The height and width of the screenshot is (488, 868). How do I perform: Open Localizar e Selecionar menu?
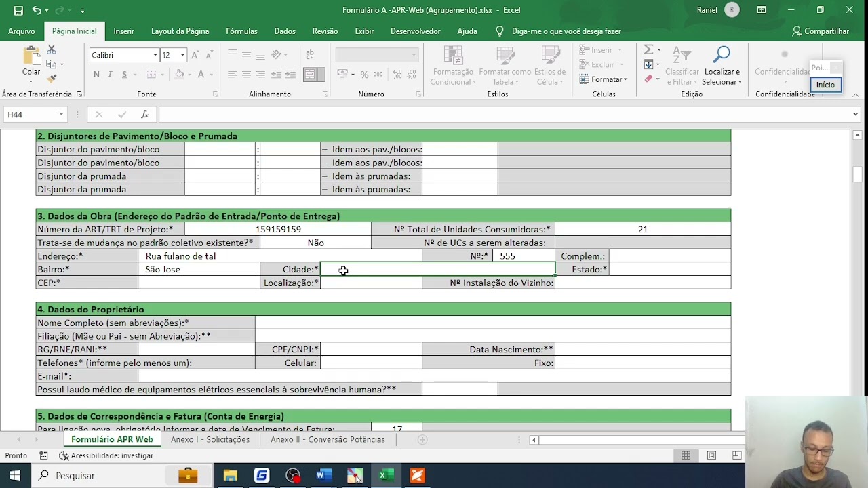point(722,66)
